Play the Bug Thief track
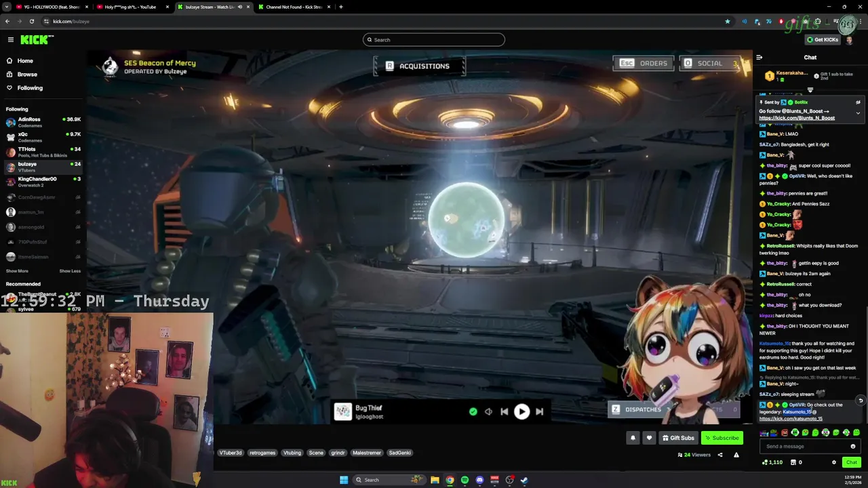The height and width of the screenshot is (488, 868). point(521,411)
